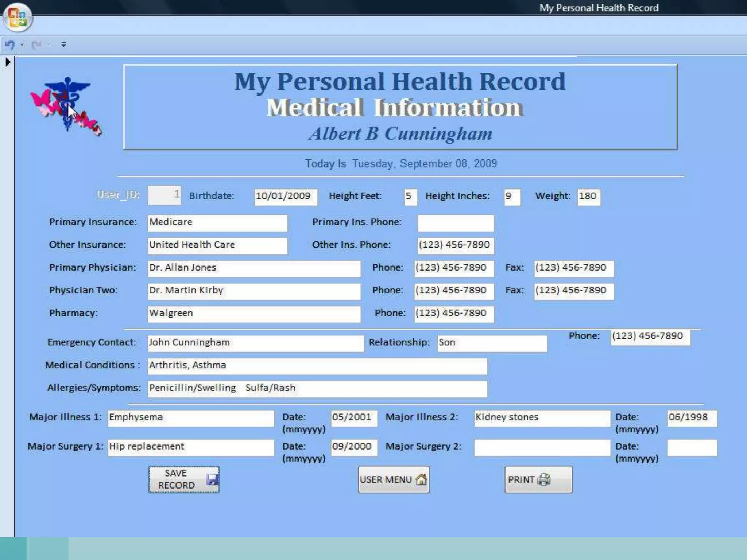Screen dimensions: 747x560
Task: Click the Birthdate field
Action: (x=285, y=197)
